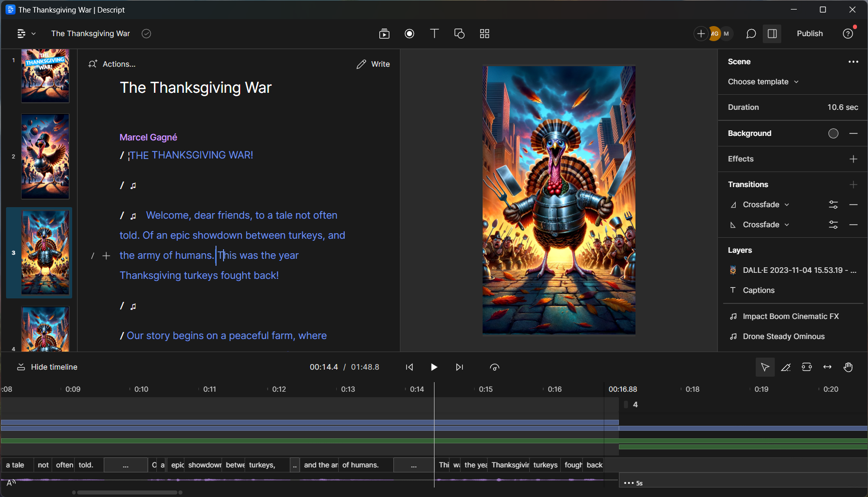Select the Text tool icon
868x497 pixels.
(435, 34)
